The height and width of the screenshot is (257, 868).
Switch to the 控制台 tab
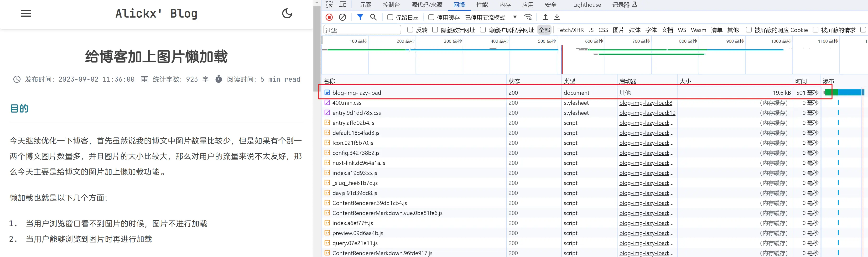point(391,5)
